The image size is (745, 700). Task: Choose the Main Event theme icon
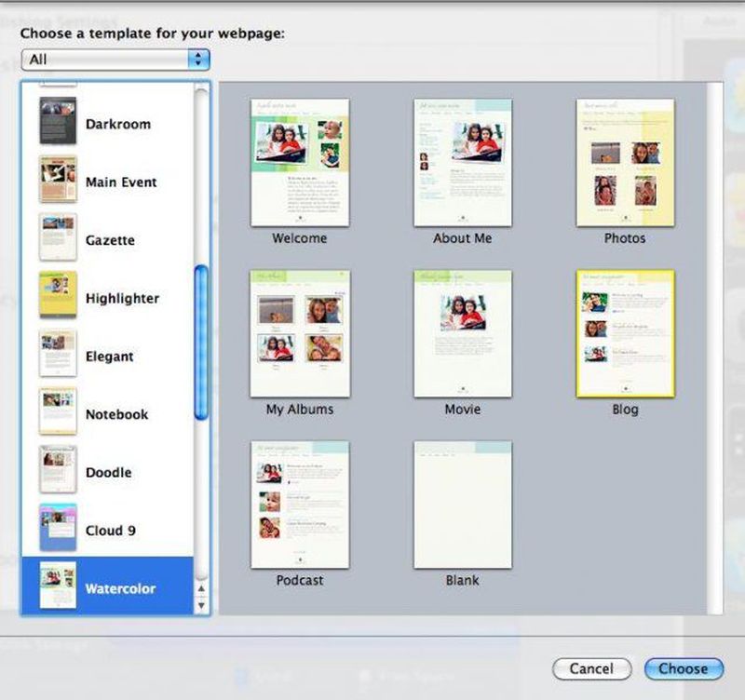coord(58,181)
